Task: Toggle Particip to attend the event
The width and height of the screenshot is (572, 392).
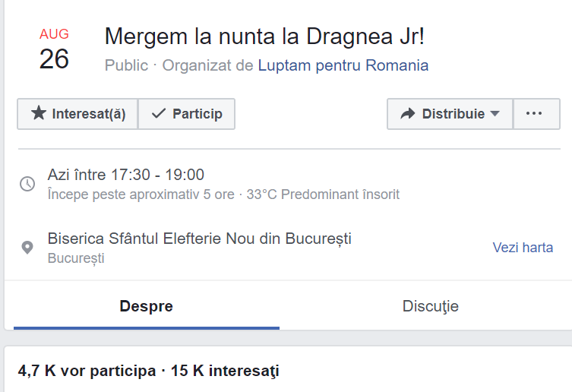Action: point(187,114)
